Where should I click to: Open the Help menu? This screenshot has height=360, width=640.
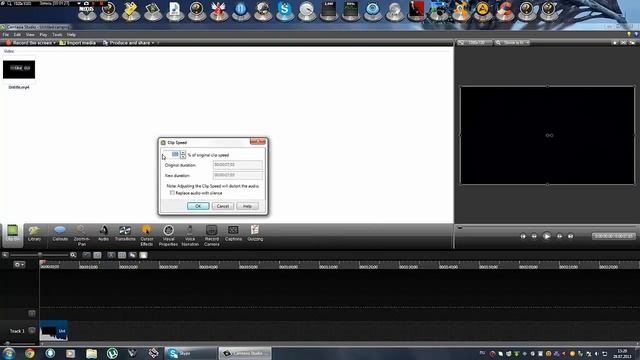coord(71,35)
